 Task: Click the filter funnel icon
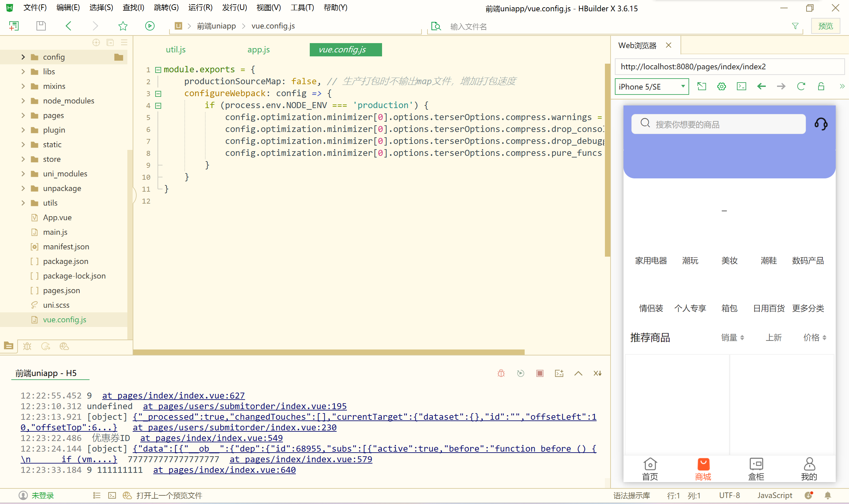click(x=795, y=26)
